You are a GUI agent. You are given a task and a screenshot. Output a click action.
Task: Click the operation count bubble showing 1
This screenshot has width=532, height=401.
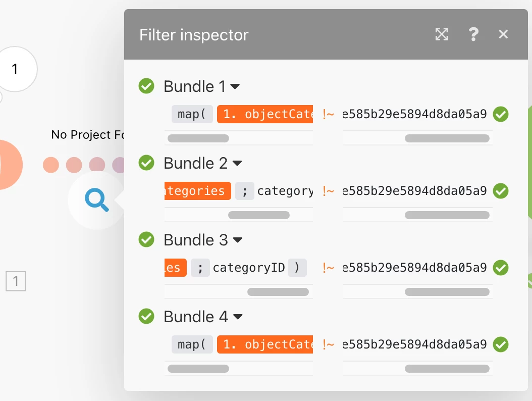(x=15, y=69)
